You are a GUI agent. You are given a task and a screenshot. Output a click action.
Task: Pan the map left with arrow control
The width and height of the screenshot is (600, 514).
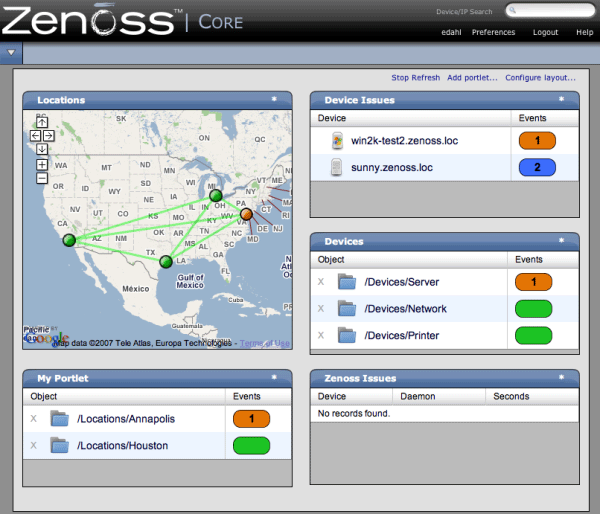pos(35,135)
